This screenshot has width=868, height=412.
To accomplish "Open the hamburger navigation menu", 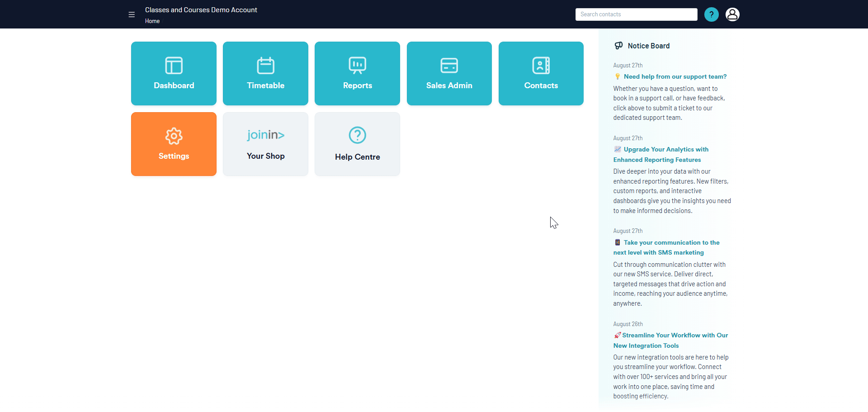I will click(x=132, y=14).
